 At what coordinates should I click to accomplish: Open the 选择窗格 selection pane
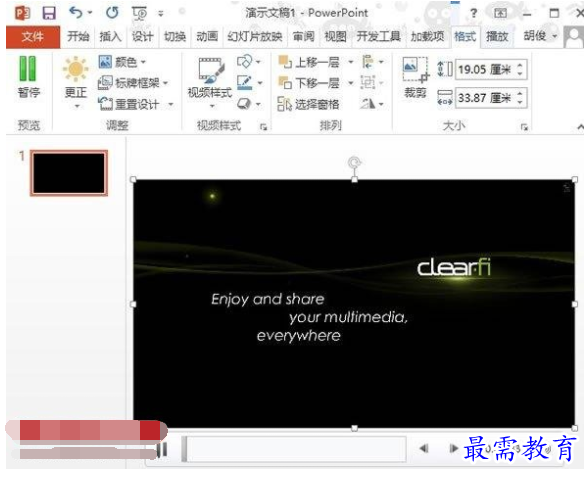coord(309,104)
